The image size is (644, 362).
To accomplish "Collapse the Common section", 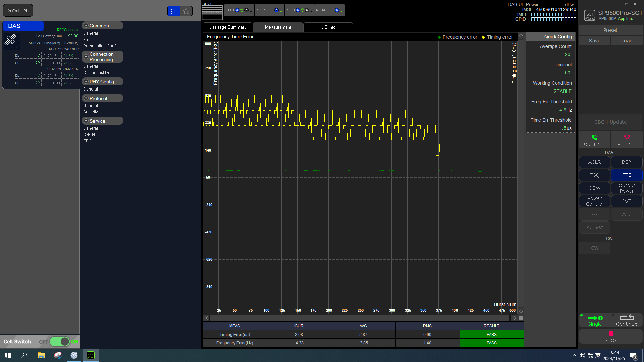I will pos(86,26).
